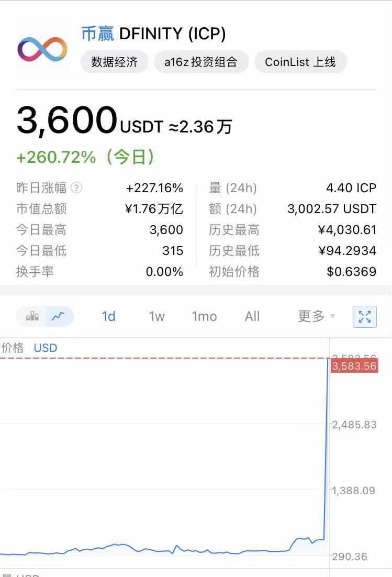Viewport: 392px width, 577px height.
Task: Open the 更多 dropdown
Action: click(x=316, y=316)
